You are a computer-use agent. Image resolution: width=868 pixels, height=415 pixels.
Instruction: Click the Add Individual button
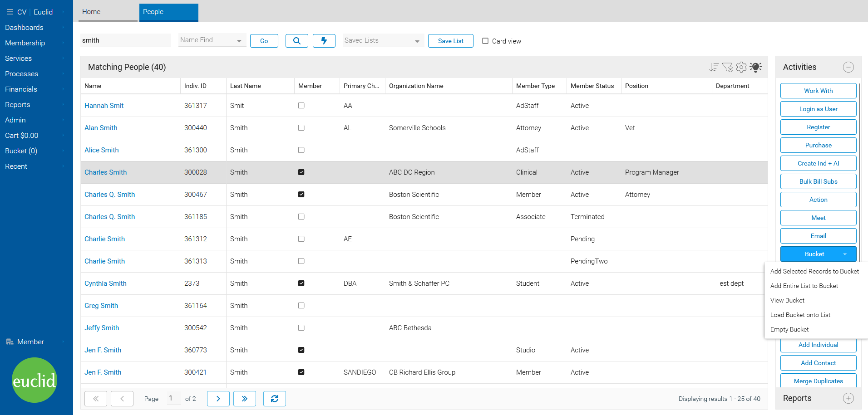[x=819, y=345]
